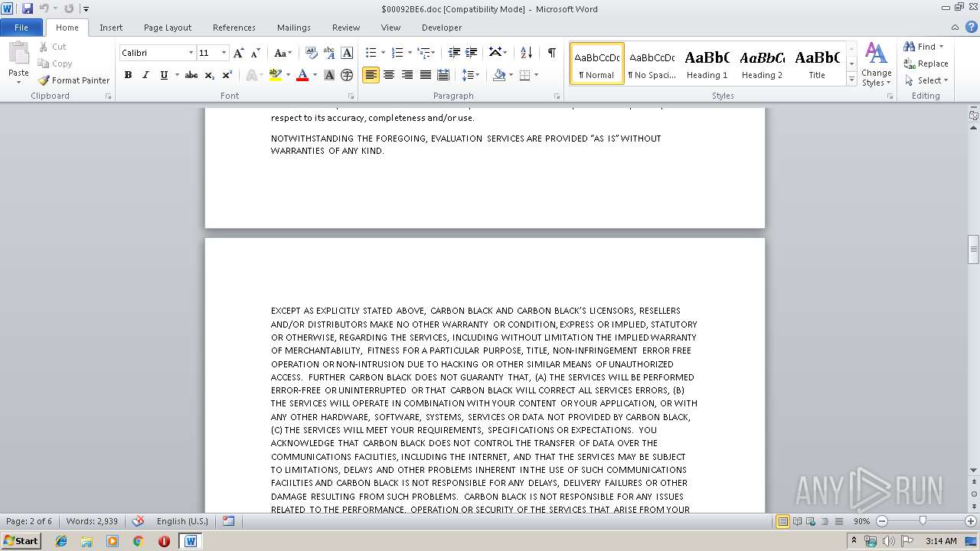The height and width of the screenshot is (551, 980).
Task: Click text highlight color button
Action: tap(275, 75)
